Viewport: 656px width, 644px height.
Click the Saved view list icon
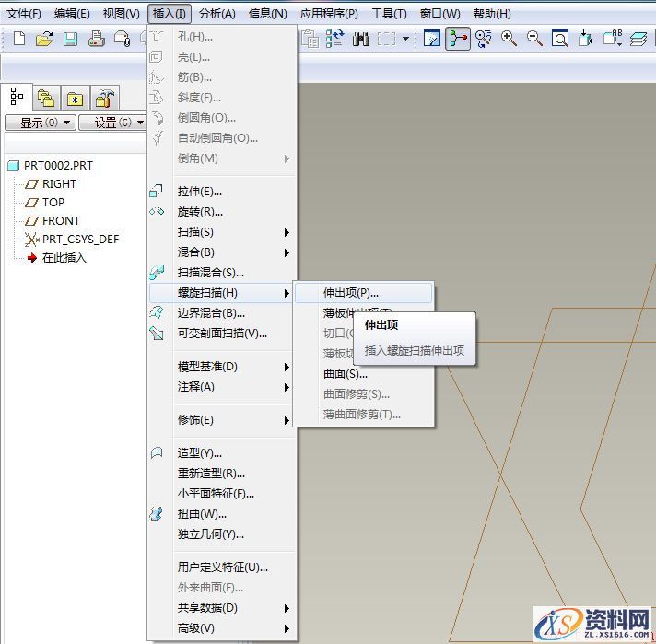coord(613,38)
